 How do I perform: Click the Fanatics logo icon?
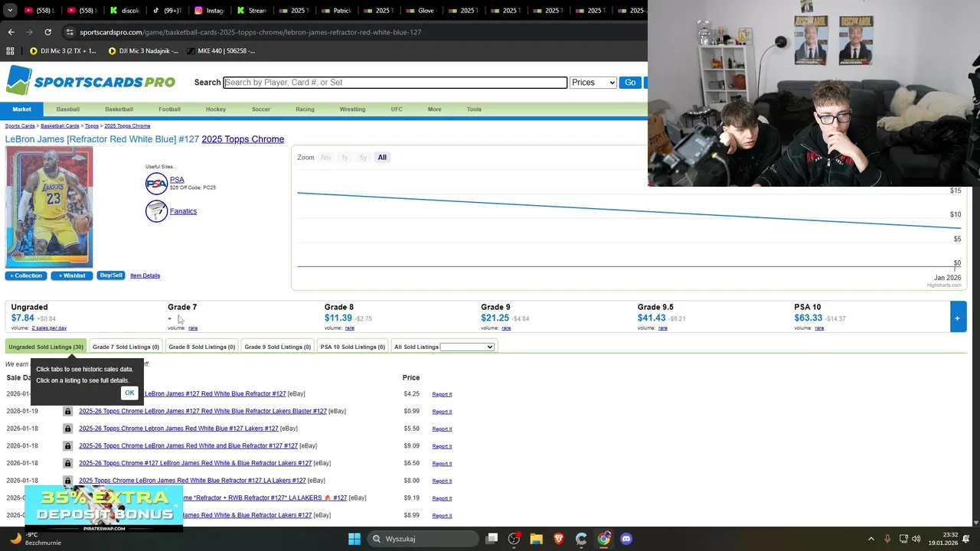click(x=156, y=211)
